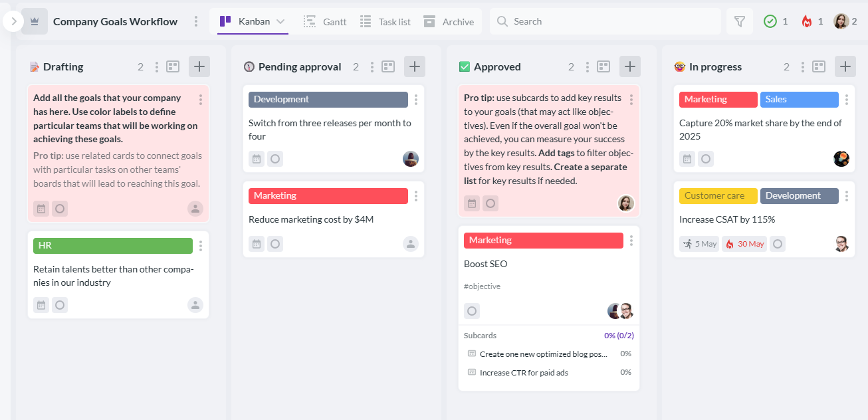Image resolution: width=868 pixels, height=420 pixels.
Task: Mark Reduce marketing cost card as done
Action: point(275,244)
